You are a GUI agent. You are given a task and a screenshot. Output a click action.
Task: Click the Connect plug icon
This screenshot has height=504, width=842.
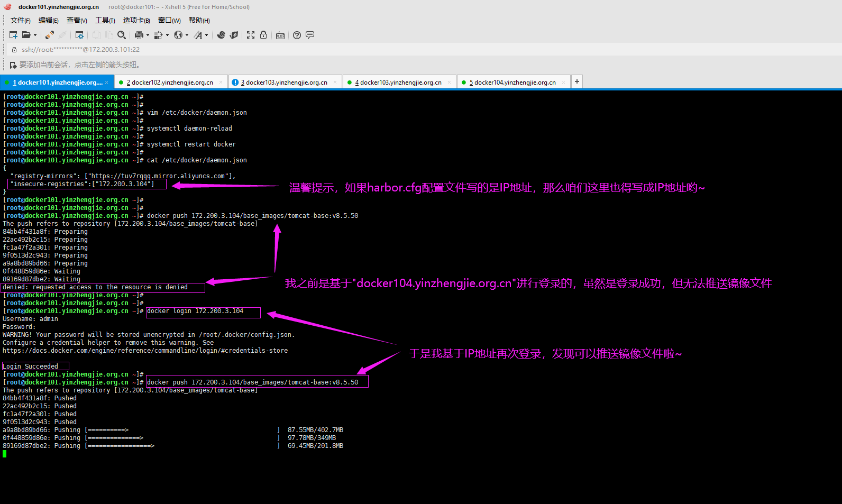[50, 35]
